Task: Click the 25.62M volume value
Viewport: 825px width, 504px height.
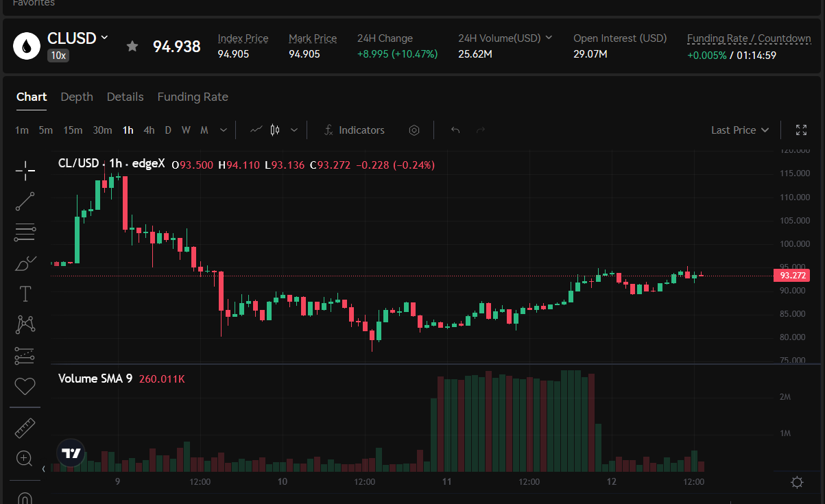Action: [x=475, y=54]
